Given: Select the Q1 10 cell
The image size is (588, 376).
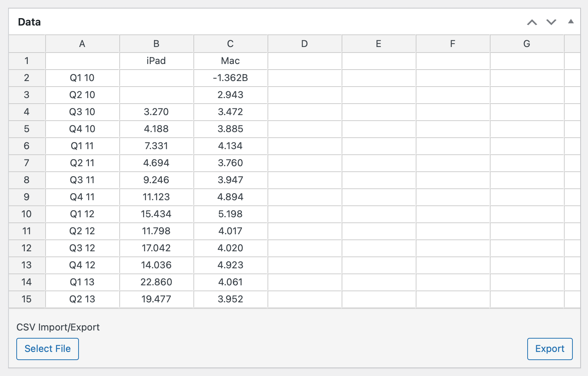Looking at the screenshot, I should pyautogui.click(x=82, y=78).
